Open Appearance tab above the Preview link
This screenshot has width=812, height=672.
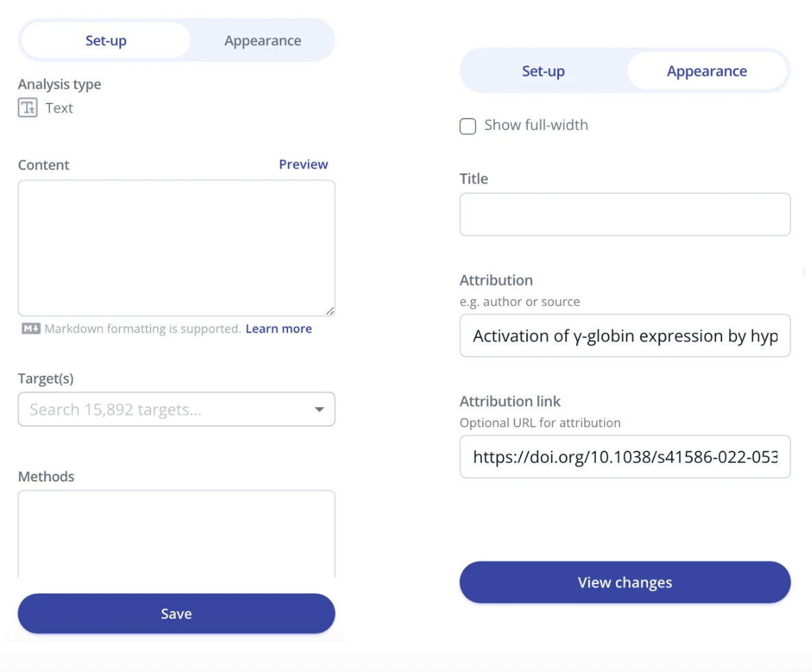pyautogui.click(x=262, y=40)
